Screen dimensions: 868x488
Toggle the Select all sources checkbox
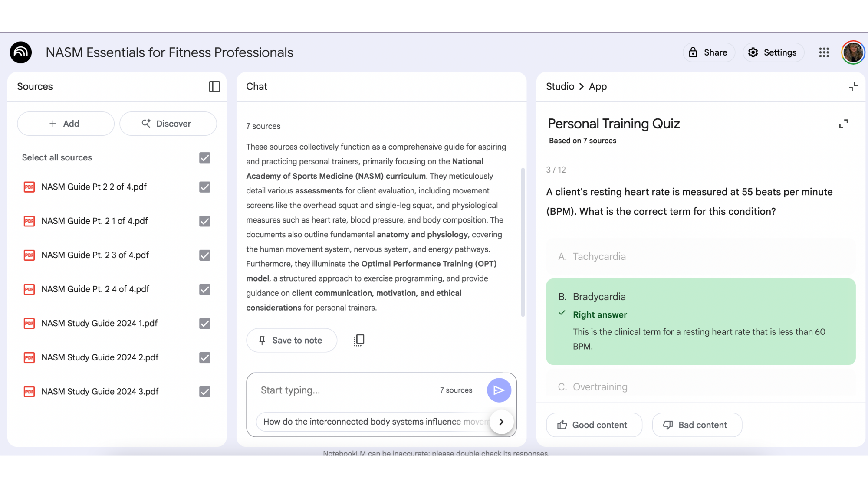pos(205,158)
